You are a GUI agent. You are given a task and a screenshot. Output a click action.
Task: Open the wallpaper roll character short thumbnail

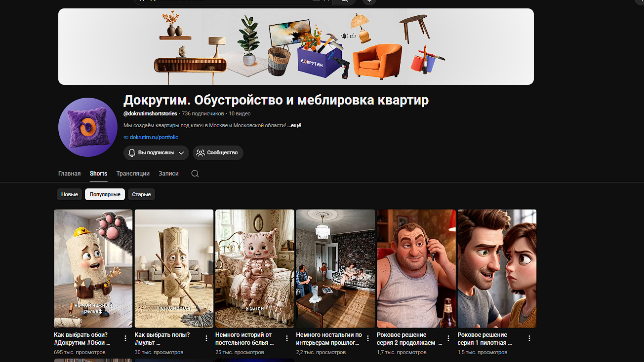(x=93, y=269)
